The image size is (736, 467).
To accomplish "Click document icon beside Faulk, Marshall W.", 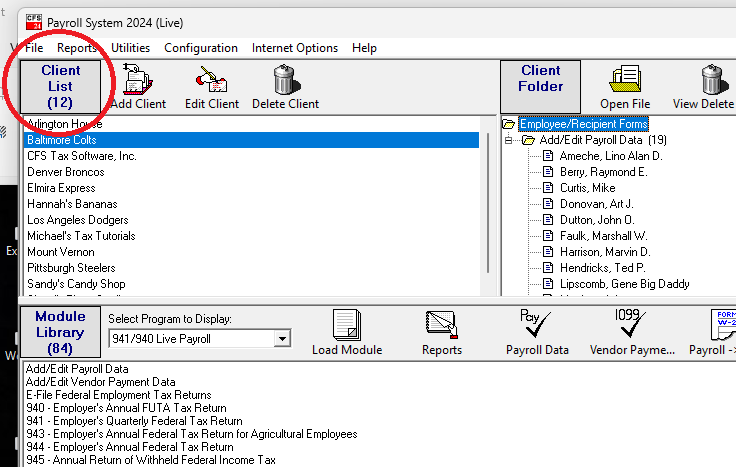I will click(548, 236).
